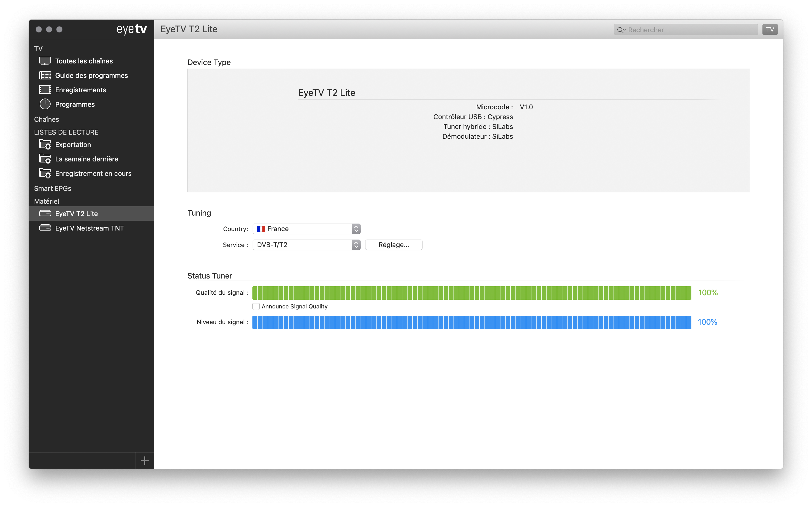Click the Réglage... button
This screenshot has height=507, width=812.
click(x=394, y=245)
